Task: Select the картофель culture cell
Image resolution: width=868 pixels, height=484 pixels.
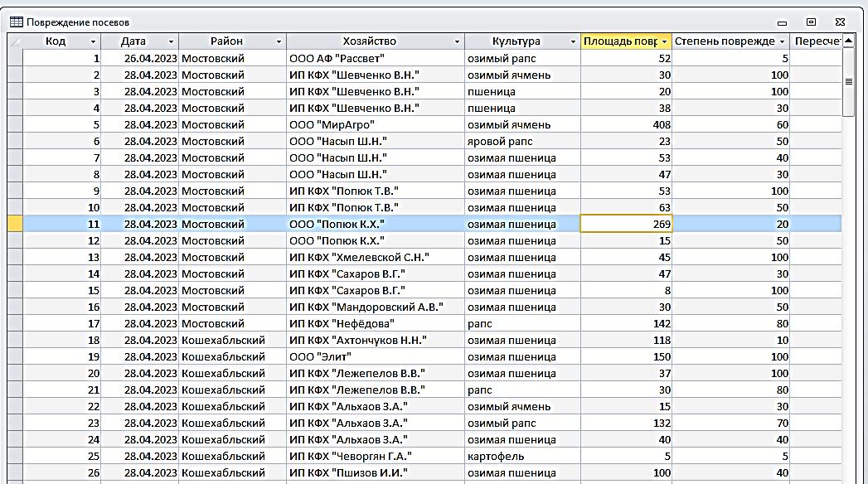Action: click(x=522, y=457)
